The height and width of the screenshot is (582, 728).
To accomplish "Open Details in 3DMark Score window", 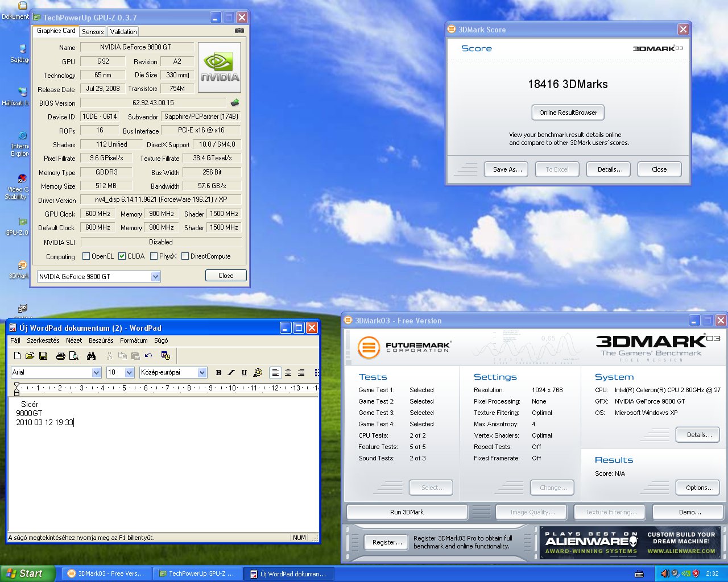I will [610, 169].
